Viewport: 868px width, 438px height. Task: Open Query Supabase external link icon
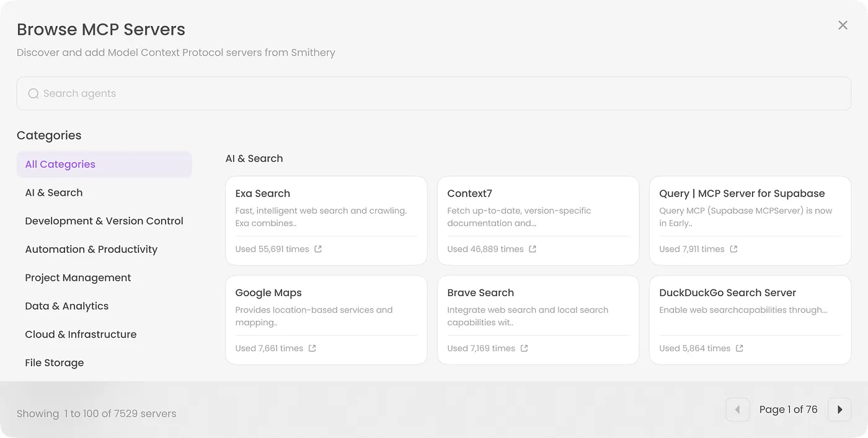(733, 249)
